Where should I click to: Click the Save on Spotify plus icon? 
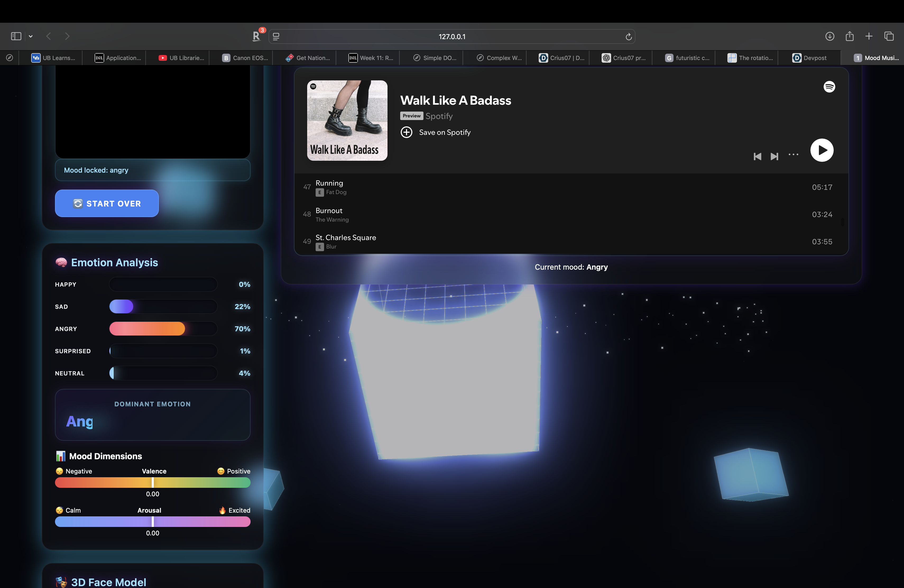(407, 132)
